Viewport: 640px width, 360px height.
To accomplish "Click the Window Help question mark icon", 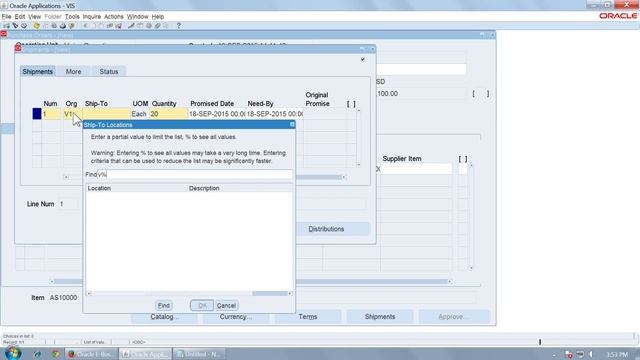I will coord(178,26).
